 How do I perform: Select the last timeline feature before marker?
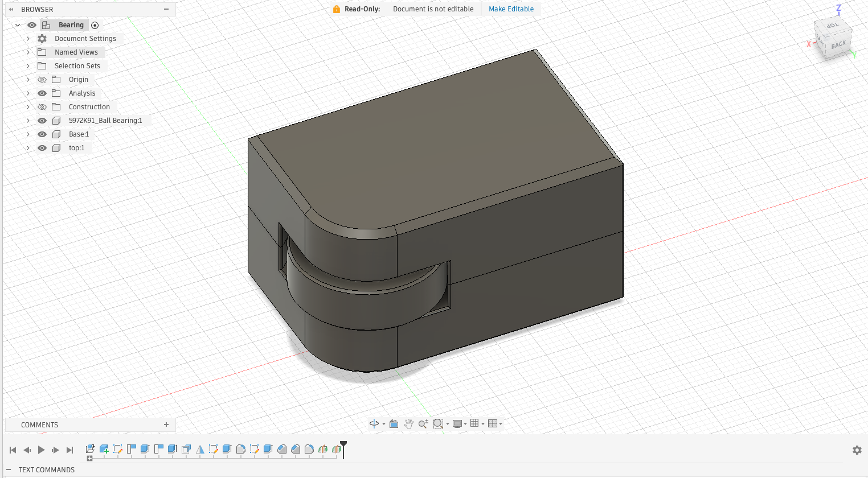(337, 449)
